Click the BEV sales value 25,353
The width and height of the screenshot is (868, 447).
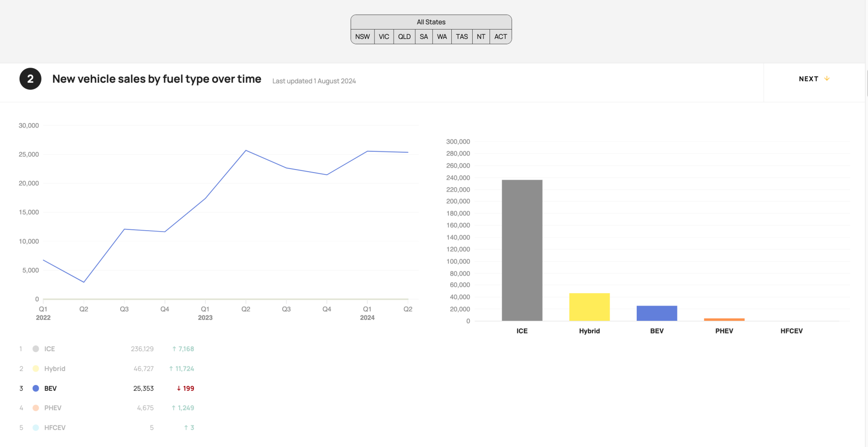144,388
